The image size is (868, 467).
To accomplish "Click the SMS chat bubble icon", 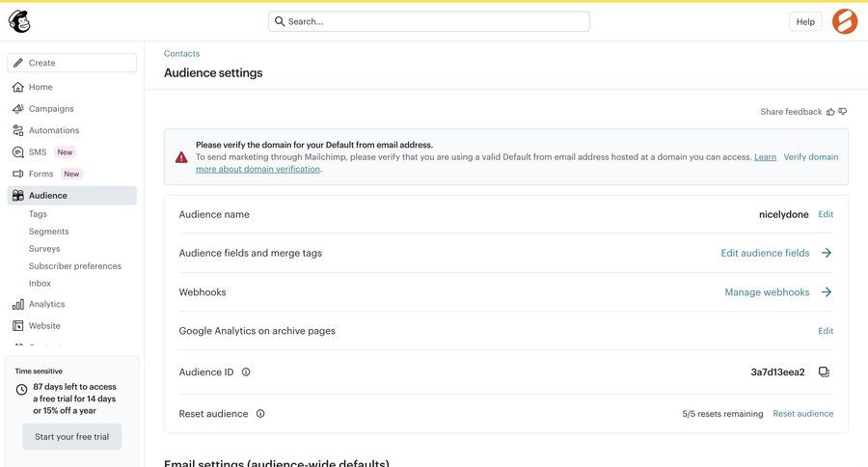I will point(18,151).
